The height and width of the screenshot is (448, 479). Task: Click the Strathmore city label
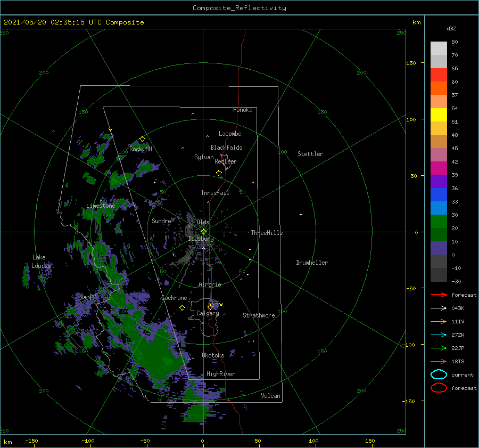tap(259, 315)
